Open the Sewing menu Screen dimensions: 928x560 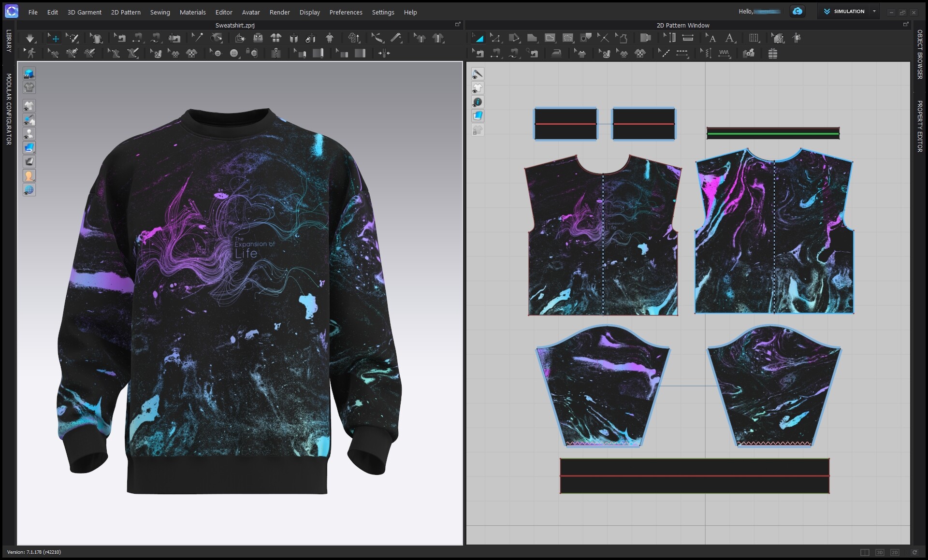[160, 12]
